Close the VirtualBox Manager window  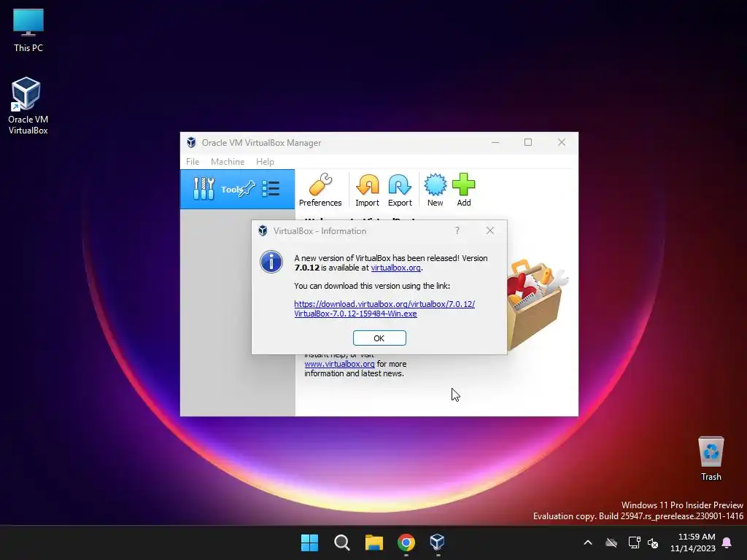pos(562,142)
